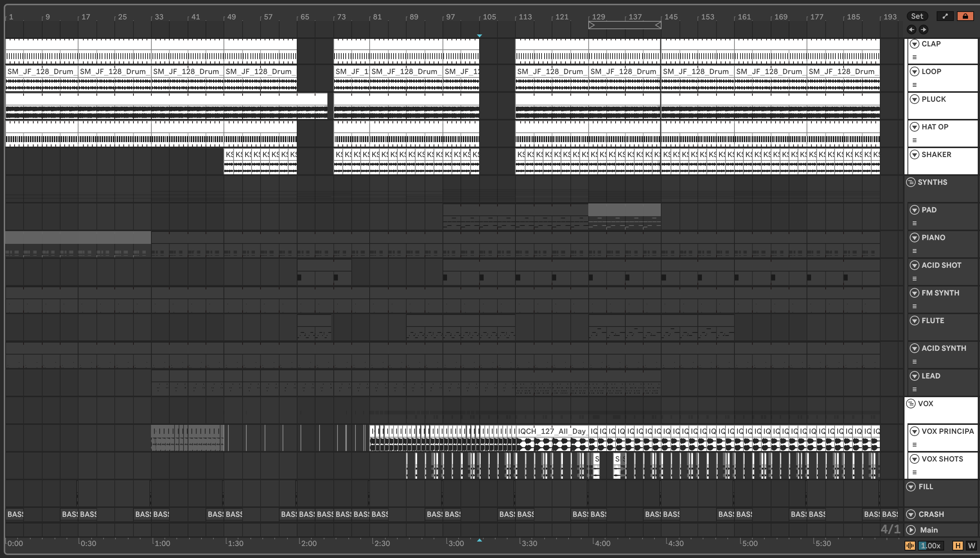Fold the LEAD track

coord(915,376)
